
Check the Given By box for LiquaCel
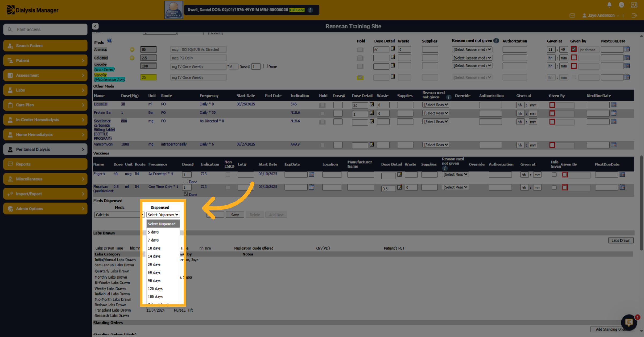(x=552, y=105)
